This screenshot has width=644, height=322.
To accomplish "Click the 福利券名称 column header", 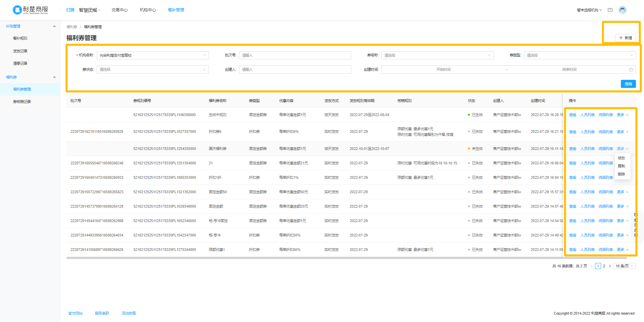I will pyautogui.click(x=218, y=101).
